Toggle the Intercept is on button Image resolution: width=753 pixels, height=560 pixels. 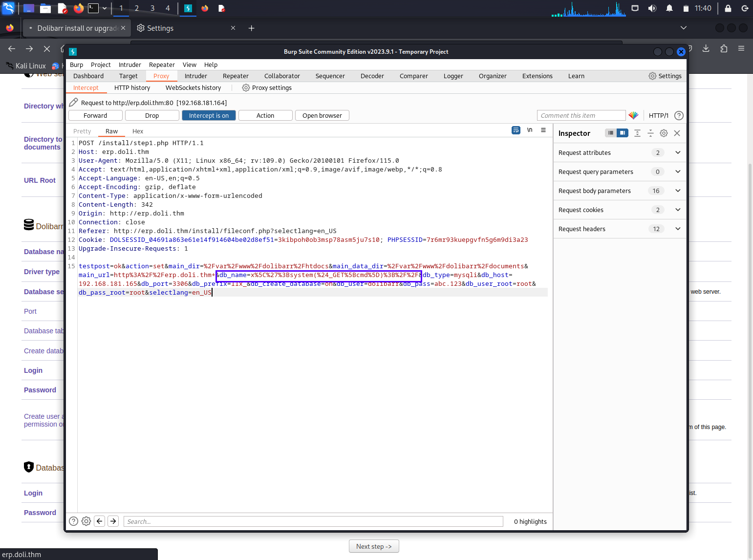coord(209,115)
